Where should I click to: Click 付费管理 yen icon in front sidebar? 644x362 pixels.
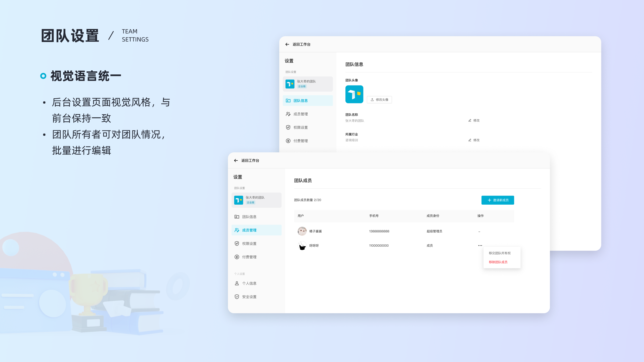tap(237, 257)
